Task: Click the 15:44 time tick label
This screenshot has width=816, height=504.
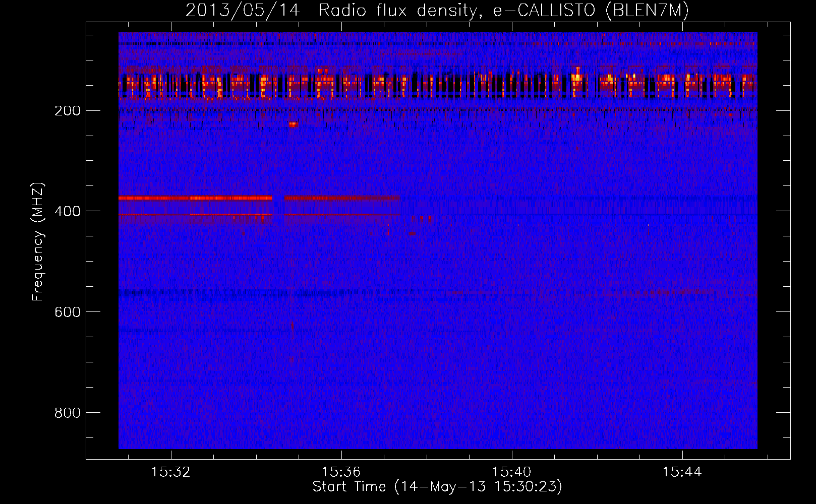Action: pos(682,472)
